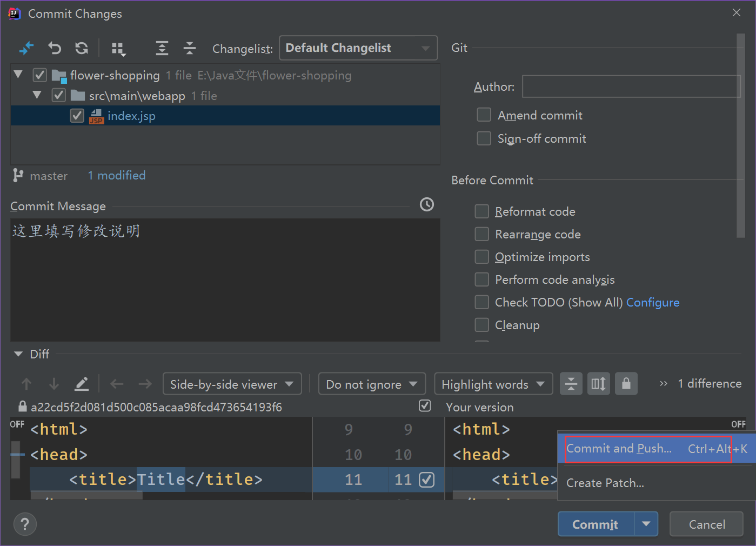
Task: Go to previous difference up arrow
Action: (26, 384)
